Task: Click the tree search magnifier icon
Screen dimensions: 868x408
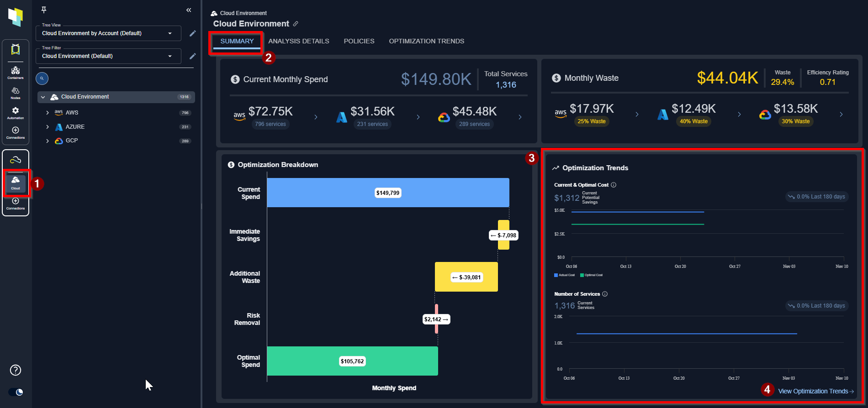Action: [42, 78]
